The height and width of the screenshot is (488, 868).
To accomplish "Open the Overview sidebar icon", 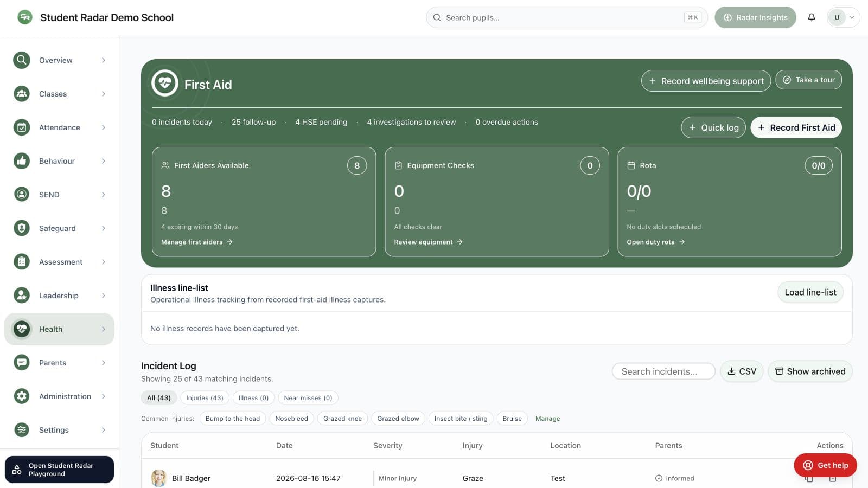I will [22, 60].
